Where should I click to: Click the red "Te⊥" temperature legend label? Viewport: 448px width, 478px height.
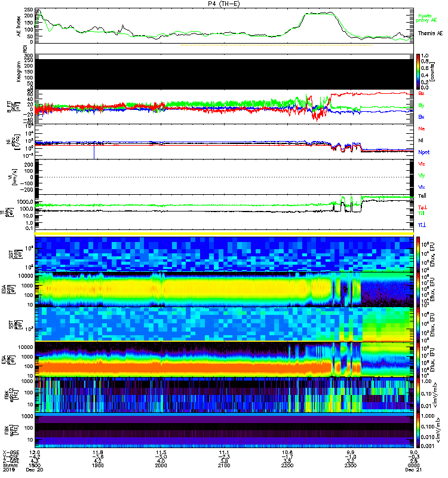tap(422, 207)
